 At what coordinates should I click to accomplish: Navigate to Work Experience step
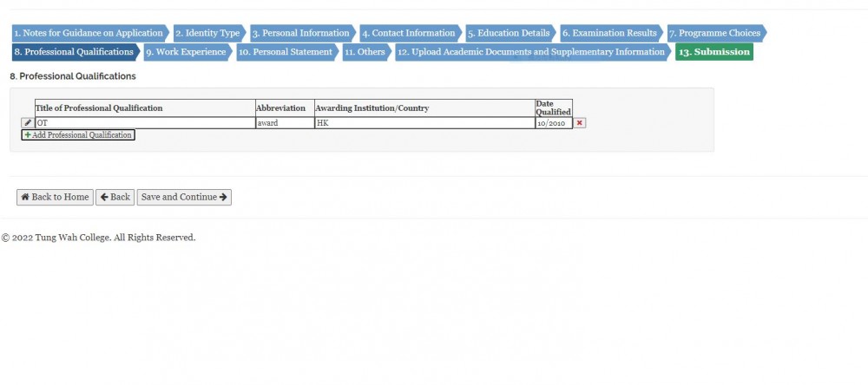(x=186, y=52)
